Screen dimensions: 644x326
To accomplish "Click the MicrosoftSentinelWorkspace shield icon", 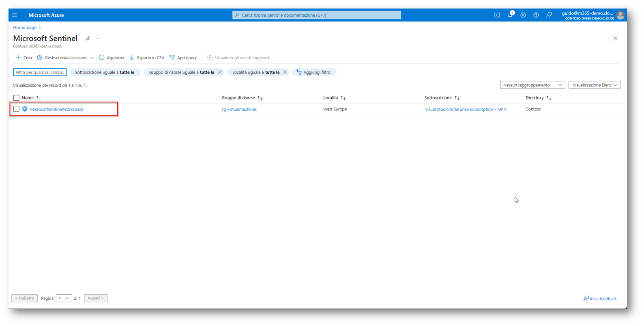I will tap(25, 109).
